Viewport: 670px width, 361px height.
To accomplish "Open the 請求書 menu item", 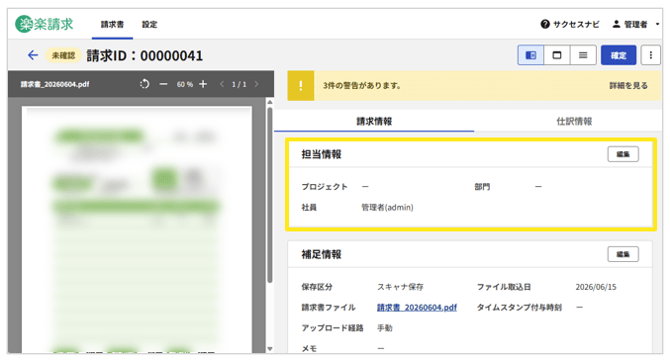I will pyautogui.click(x=112, y=24).
